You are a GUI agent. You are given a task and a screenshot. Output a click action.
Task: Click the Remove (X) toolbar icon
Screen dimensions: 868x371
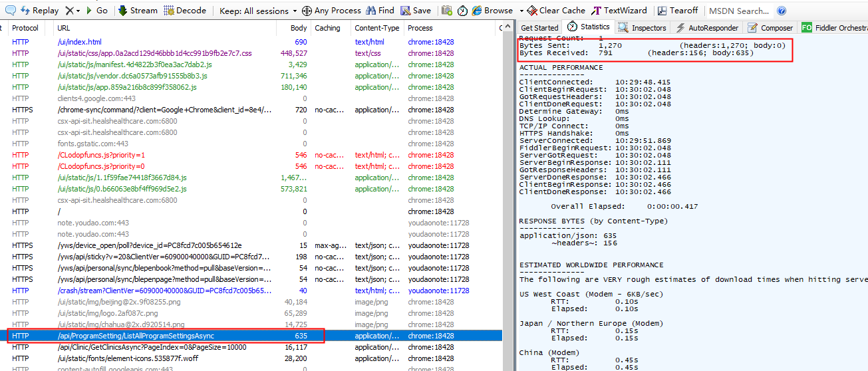(69, 11)
